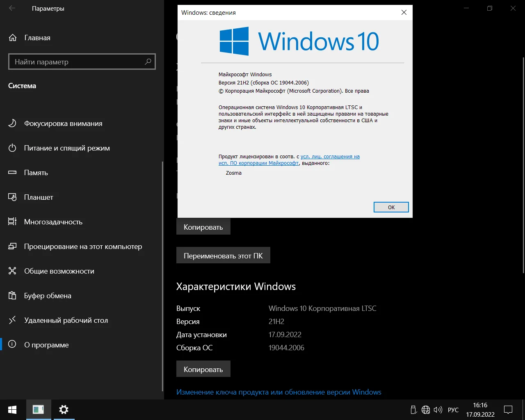Open the notification center icon

508,410
